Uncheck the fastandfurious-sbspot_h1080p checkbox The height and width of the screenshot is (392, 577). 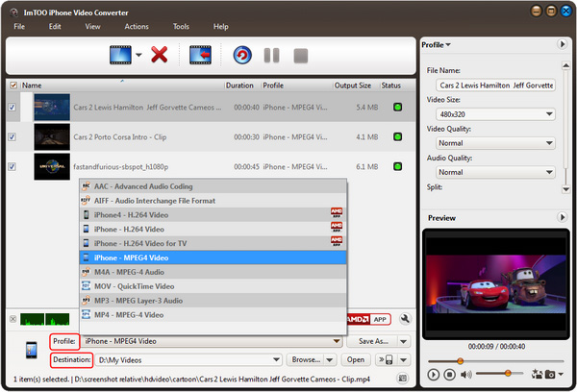point(12,166)
